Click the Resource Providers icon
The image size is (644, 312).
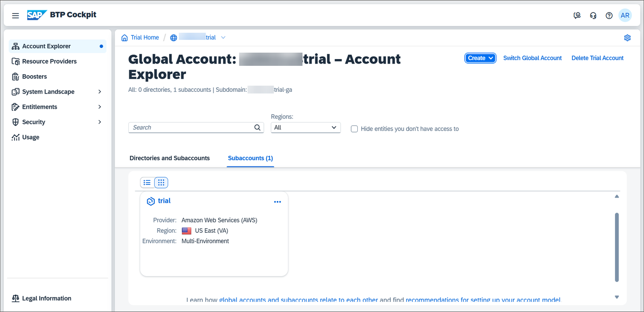(16, 61)
